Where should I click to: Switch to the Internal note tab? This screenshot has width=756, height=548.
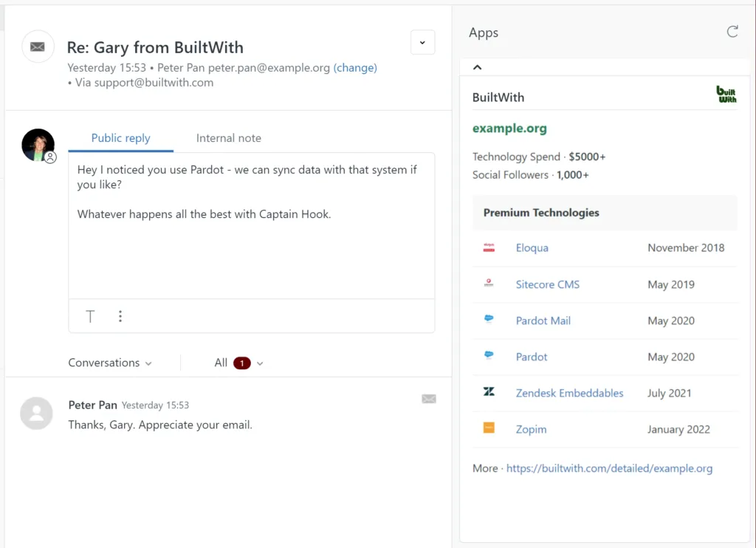[228, 138]
